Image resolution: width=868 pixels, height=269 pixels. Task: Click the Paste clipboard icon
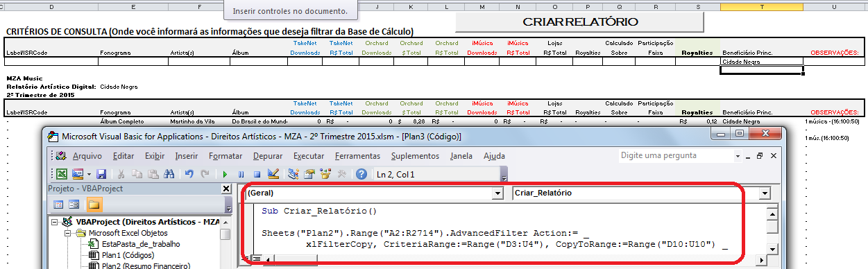coord(153,174)
